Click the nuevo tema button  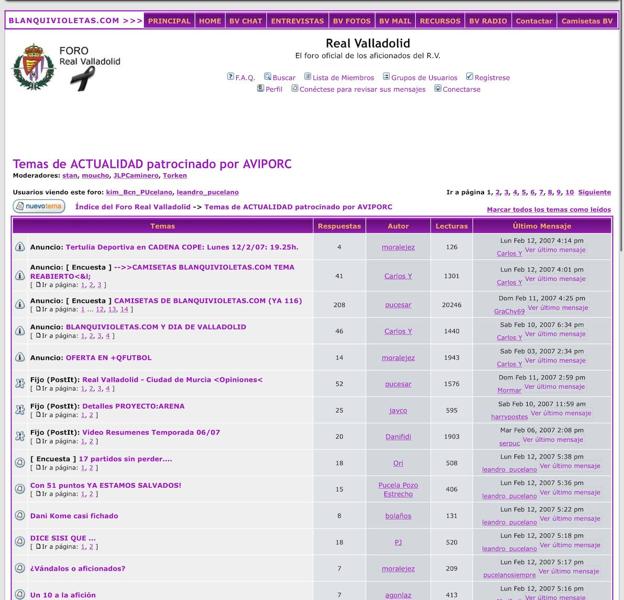pos(39,206)
